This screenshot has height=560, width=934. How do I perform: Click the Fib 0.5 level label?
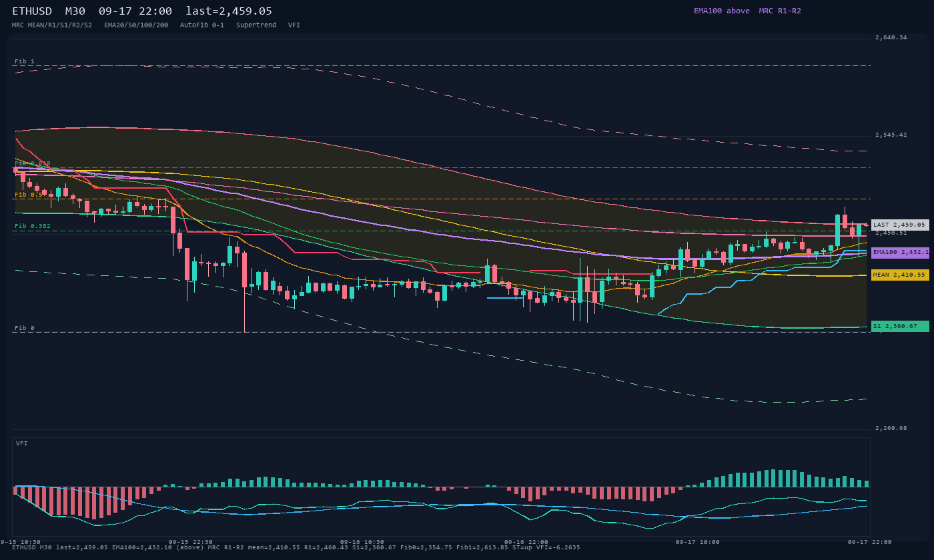29,195
